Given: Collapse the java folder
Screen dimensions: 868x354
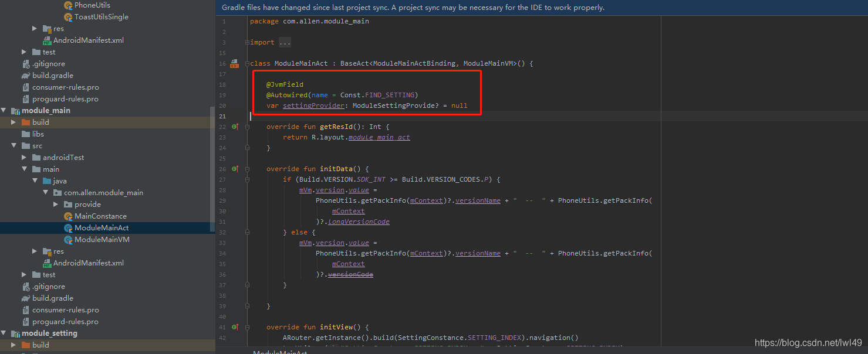Looking at the screenshot, I should click(35, 181).
